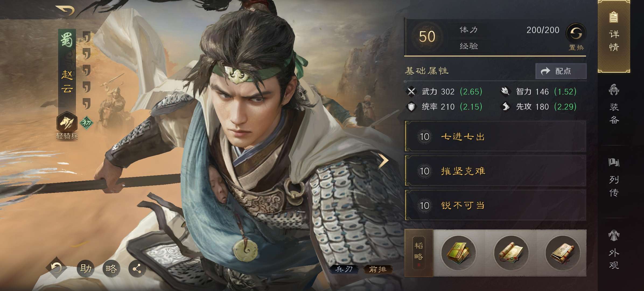Image resolution: width=644 pixels, height=291 pixels.
Task: Toggle the 前排 front row tag
Action: (378, 269)
